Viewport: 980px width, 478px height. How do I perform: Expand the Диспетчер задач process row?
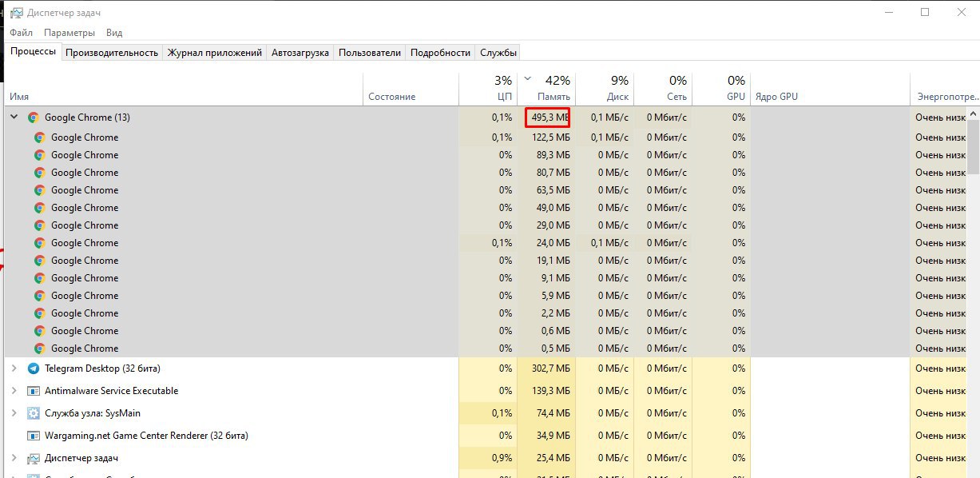[x=14, y=458]
